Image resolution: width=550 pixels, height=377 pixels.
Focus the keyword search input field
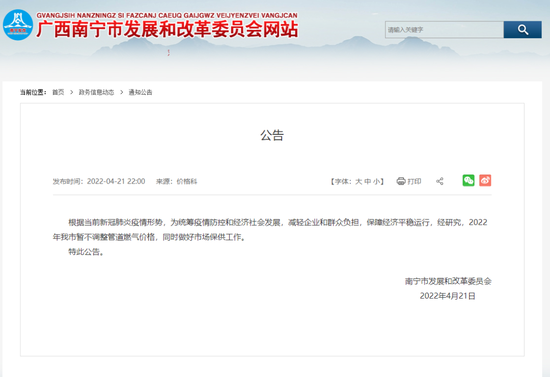(444, 30)
